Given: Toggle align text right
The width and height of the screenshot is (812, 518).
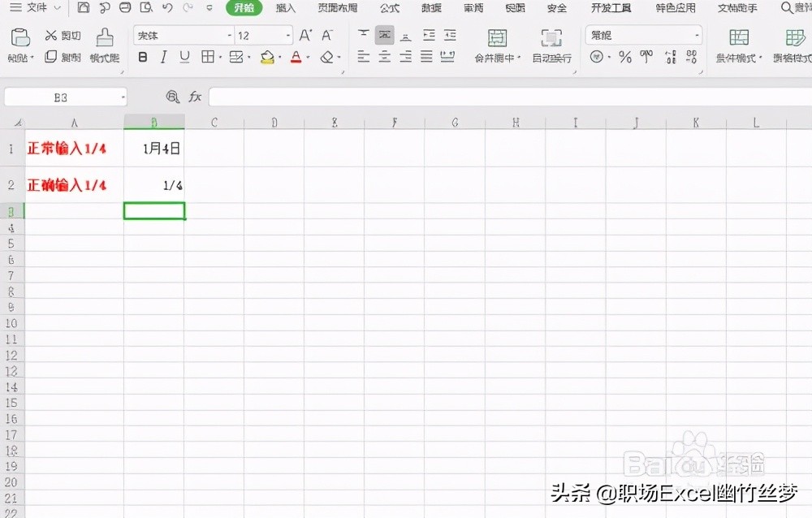Looking at the screenshot, I should point(405,57).
